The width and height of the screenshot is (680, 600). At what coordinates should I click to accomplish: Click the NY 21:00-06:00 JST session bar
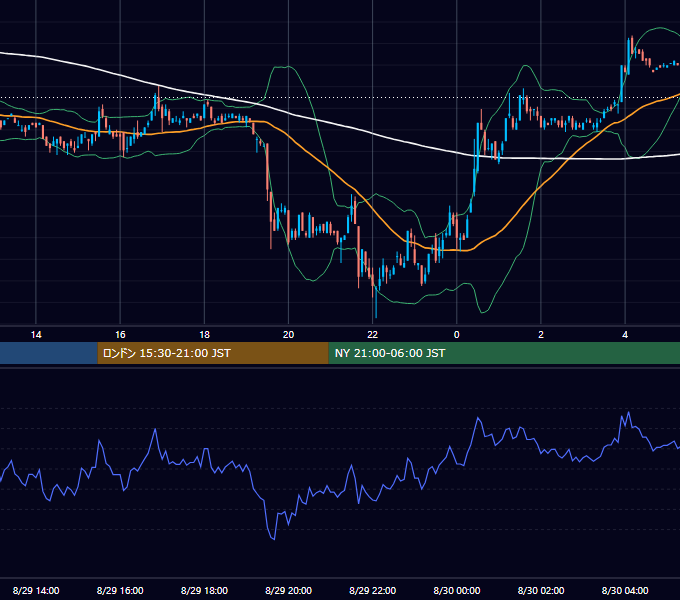tap(504, 353)
